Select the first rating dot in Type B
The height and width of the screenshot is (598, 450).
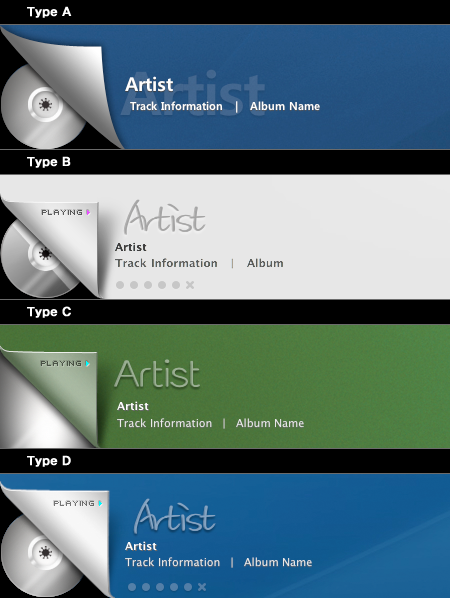tap(120, 285)
